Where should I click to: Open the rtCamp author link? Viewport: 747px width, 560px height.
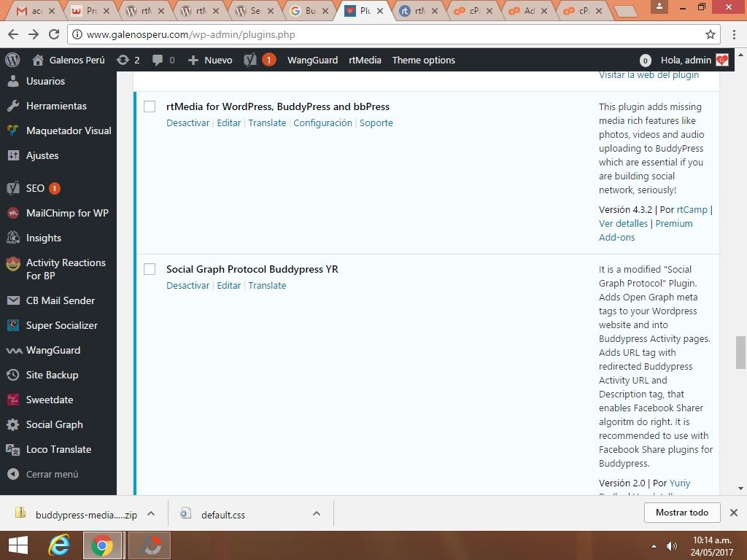[x=692, y=209]
